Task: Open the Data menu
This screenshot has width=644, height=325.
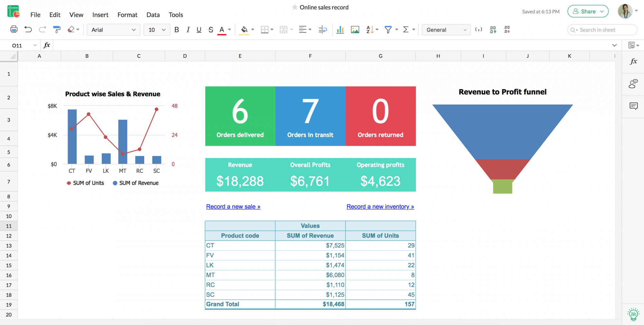Action: [153, 15]
